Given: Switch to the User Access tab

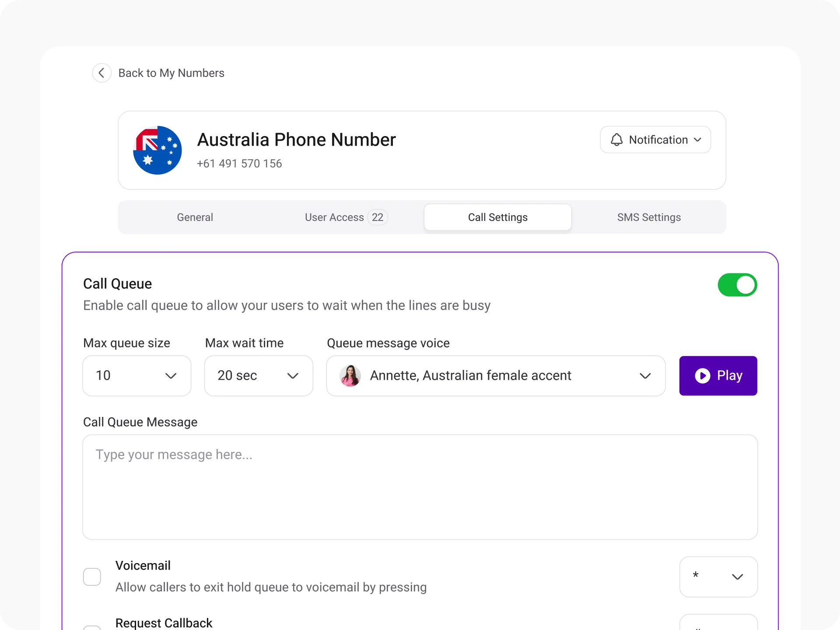Looking at the screenshot, I should point(346,217).
